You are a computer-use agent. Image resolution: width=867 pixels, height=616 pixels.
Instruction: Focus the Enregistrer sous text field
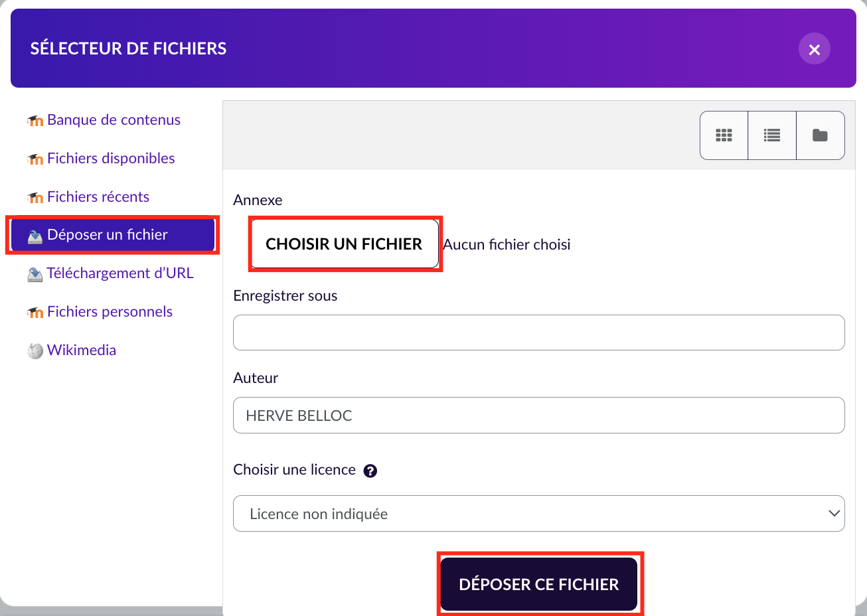538,333
